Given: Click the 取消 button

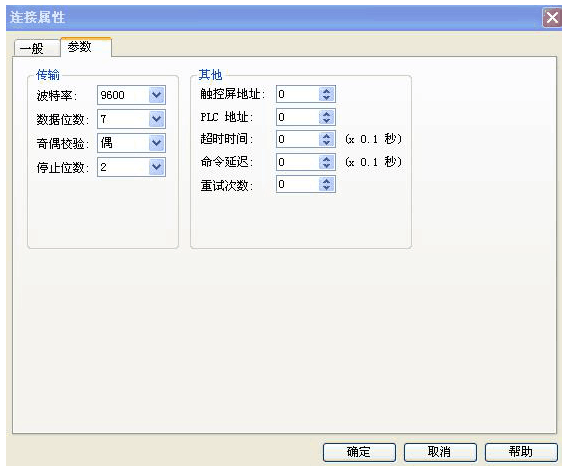Looking at the screenshot, I should [440, 452].
